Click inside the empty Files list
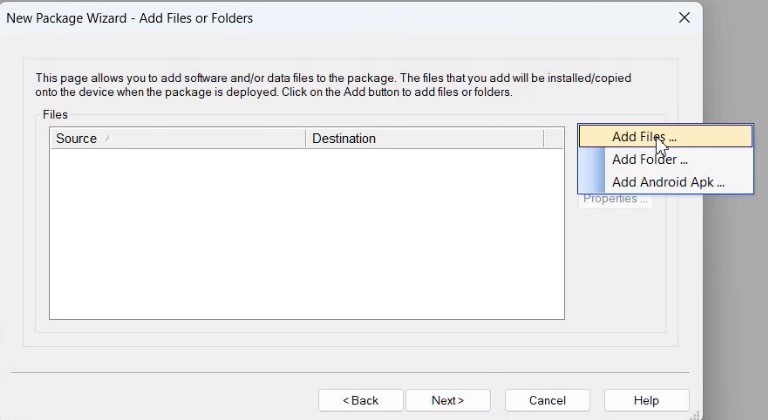The height and width of the screenshot is (420, 768). [306, 234]
